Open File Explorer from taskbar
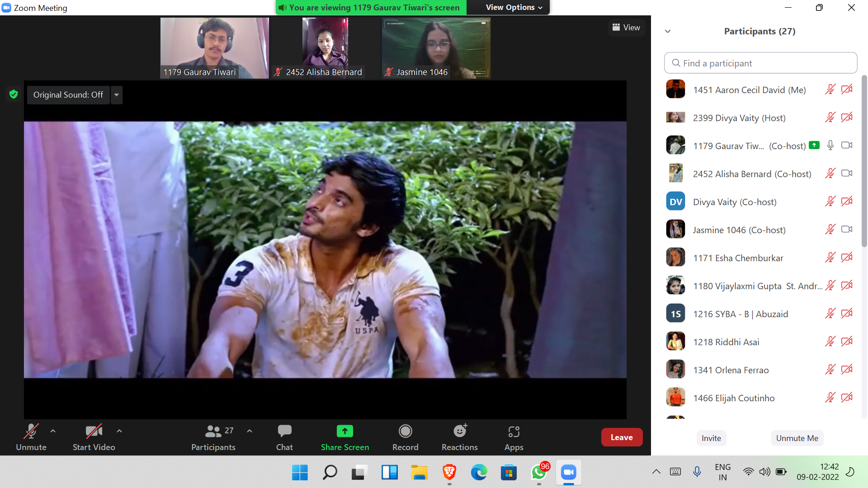 (419, 473)
